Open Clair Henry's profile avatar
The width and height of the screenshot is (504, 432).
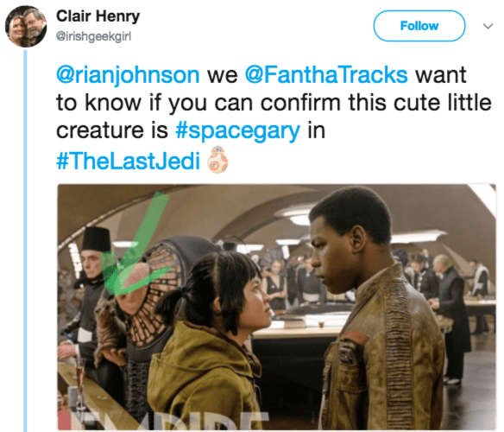[x=26, y=27]
